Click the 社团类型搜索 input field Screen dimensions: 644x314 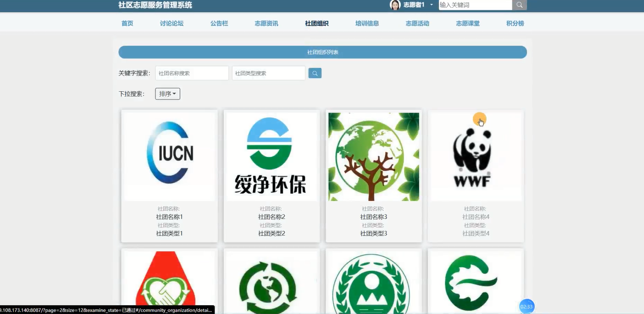269,73
